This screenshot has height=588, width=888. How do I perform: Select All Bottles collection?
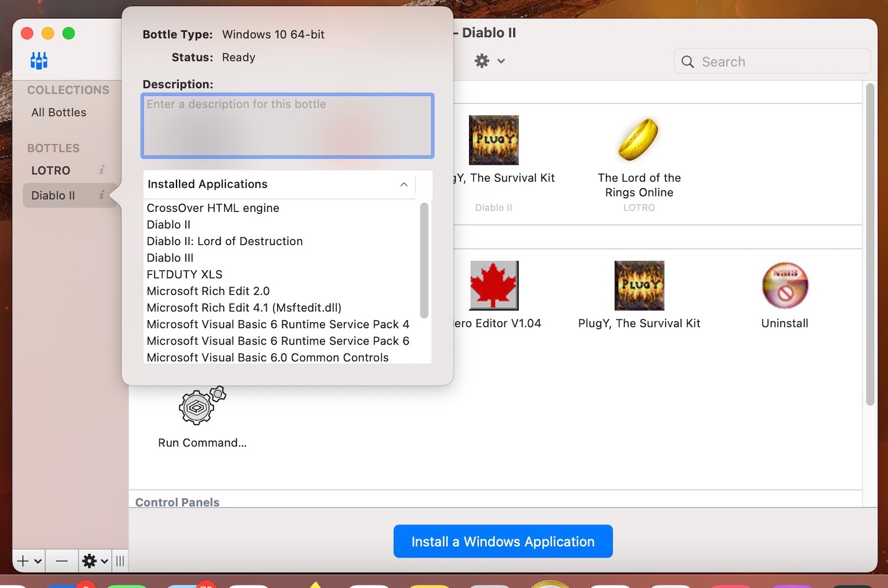(59, 112)
